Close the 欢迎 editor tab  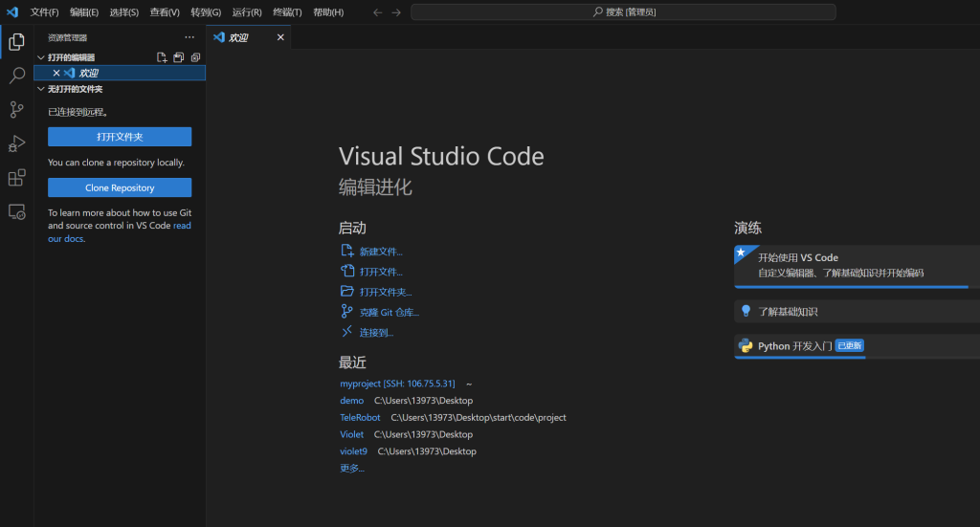[280, 37]
